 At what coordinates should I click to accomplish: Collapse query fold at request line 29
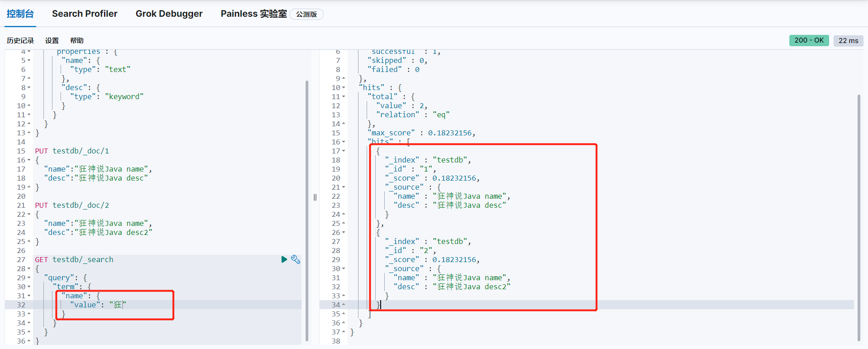click(x=29, y=277)
